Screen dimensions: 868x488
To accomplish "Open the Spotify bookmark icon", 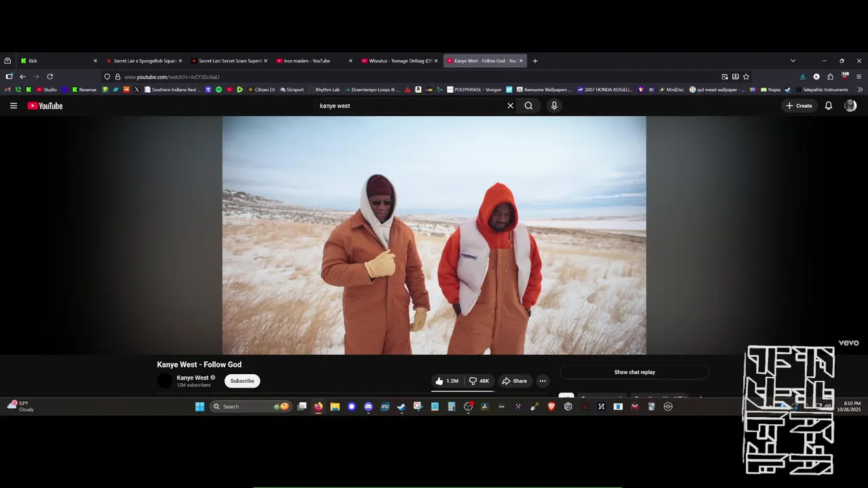I will pos(218,89).
